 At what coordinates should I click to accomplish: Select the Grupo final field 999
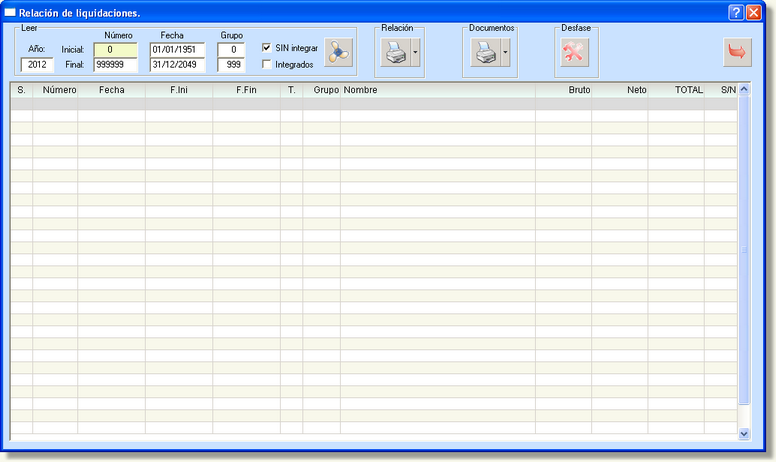tap(231, 65)
